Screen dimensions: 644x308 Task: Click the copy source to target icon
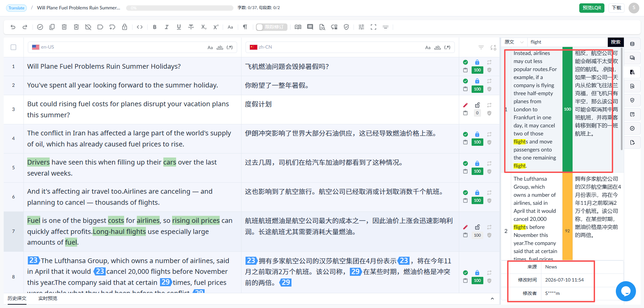pos(52,27)
